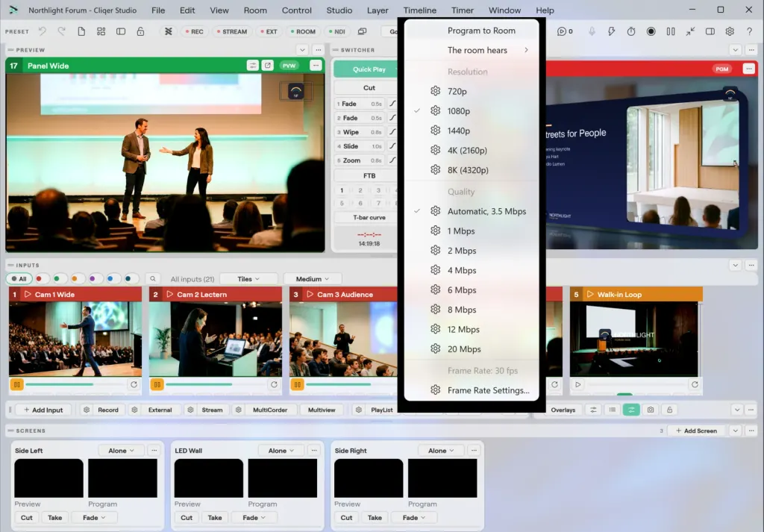Click the lightning bolt icon
The image size is (764, 532).
611,31
